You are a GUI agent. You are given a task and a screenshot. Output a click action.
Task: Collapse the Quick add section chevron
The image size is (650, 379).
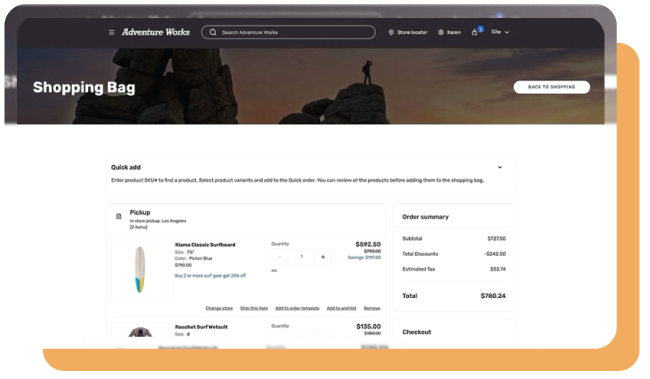500,168
